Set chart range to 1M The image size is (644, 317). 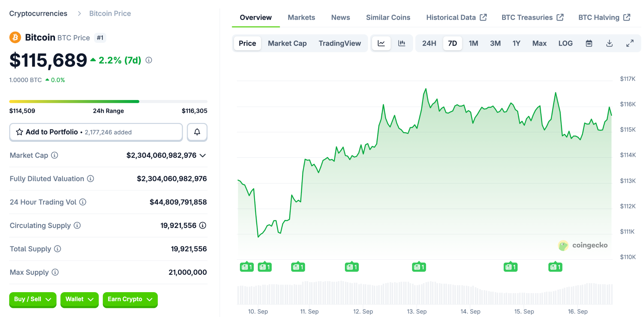(474, 43)
